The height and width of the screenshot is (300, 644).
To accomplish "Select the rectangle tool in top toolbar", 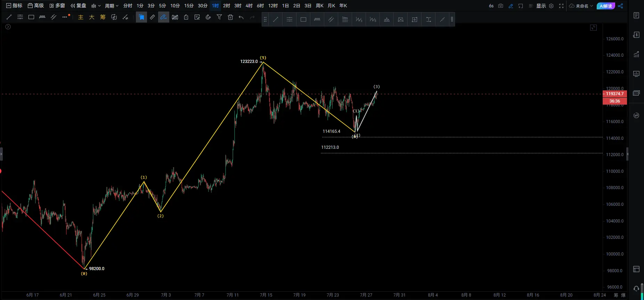I will [31, 17].
